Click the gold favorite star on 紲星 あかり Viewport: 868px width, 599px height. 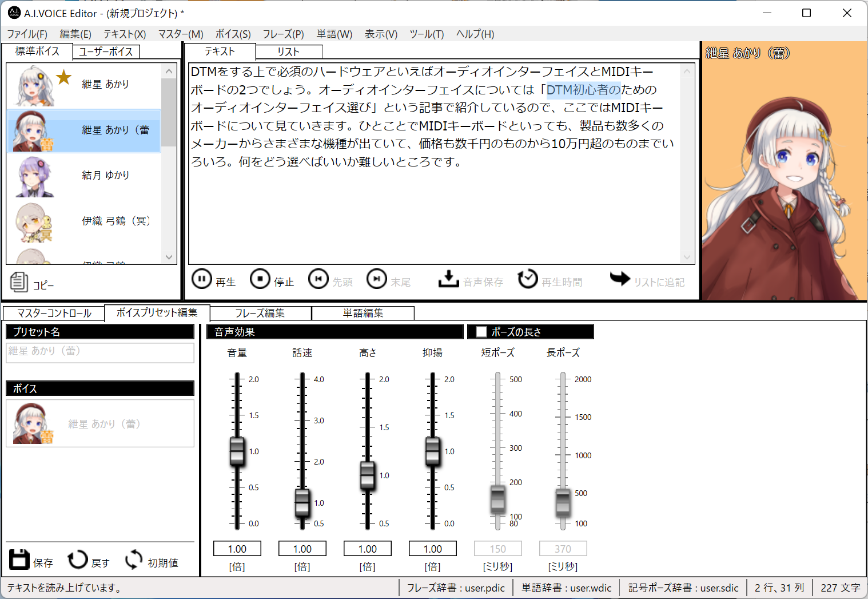(63, 77)
